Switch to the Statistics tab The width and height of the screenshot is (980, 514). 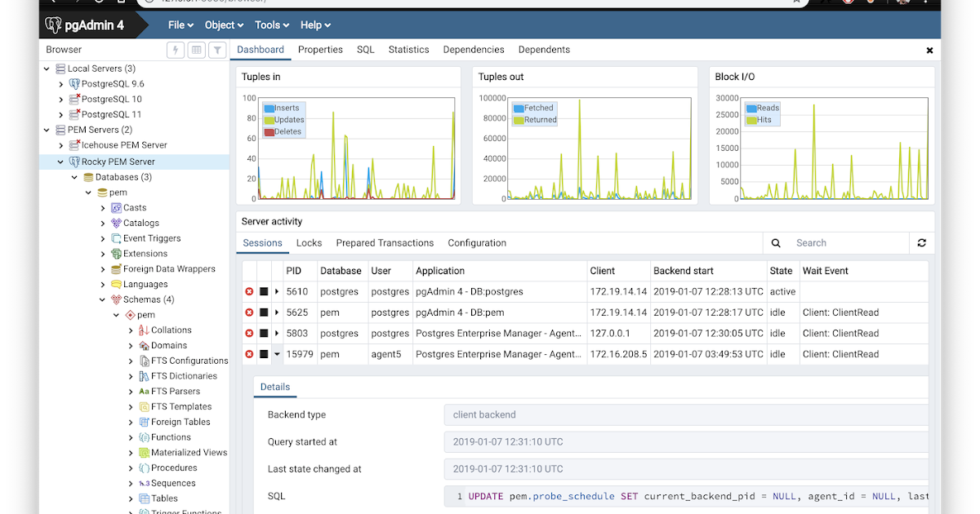pos(409,50)
